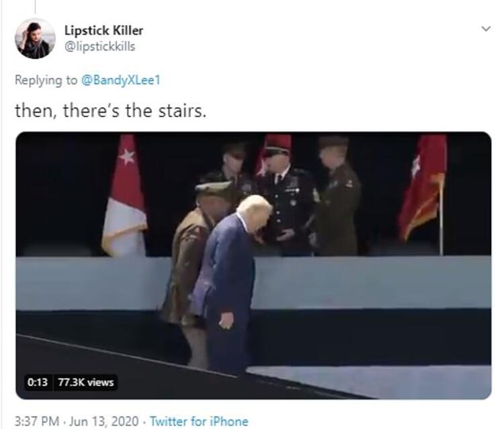Open the Twitter for iPhone source link
Viewport: 504px width, 429px height.
[x=199, y=422]
